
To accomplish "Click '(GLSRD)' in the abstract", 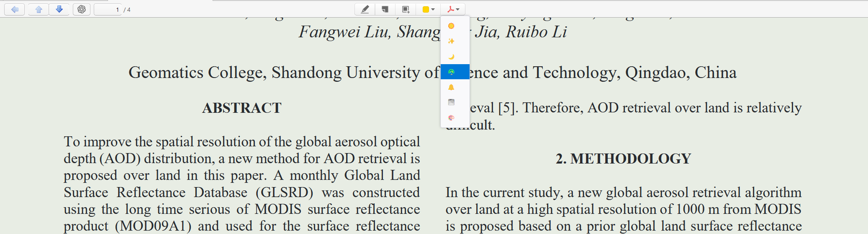I will click(285, 192).
